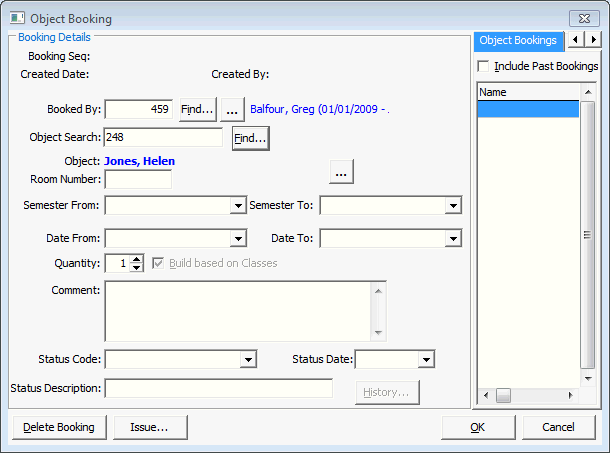Viewport: 610px width, 453px height.
Task: Confirm with the OK button
Action: tap(478, 427)
